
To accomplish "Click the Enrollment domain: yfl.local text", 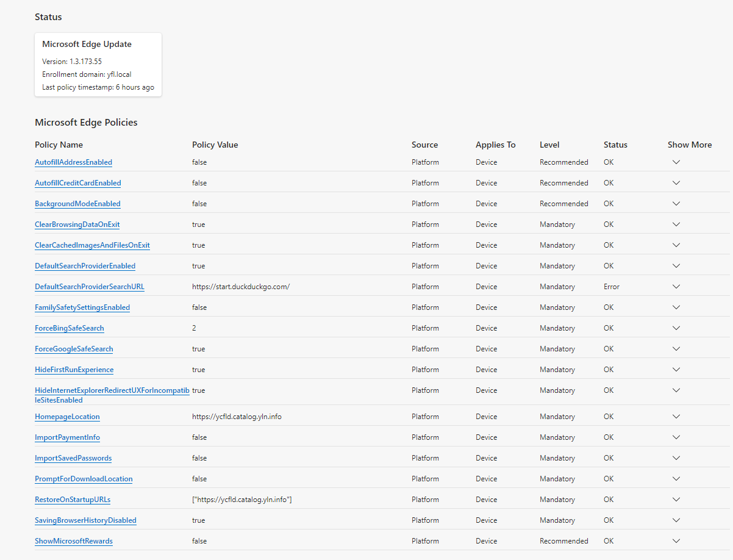I will (x=87, y=74).
